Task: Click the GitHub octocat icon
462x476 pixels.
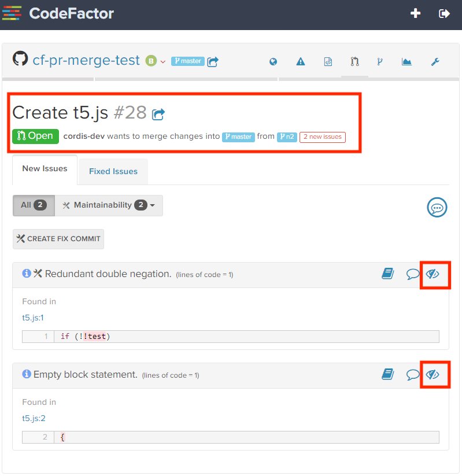Action: pos(20,58)
